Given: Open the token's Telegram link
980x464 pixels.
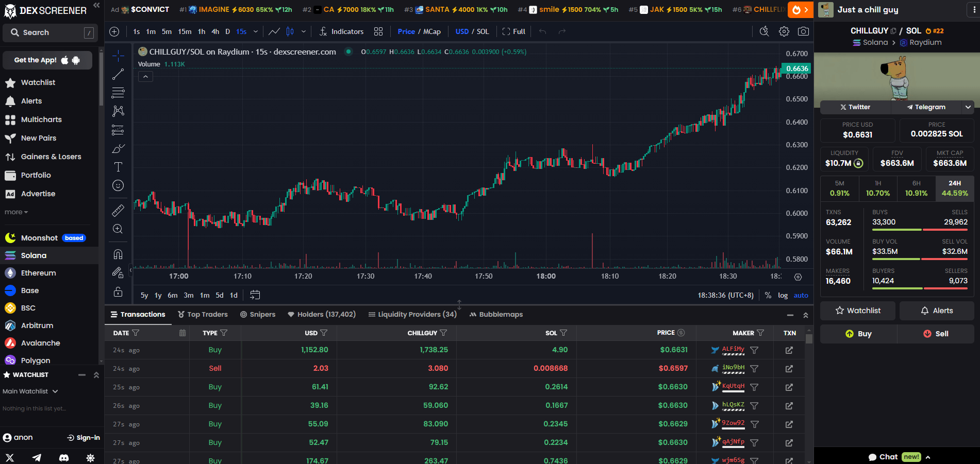Looking at the screenshot, I should [x=926, y=107].
